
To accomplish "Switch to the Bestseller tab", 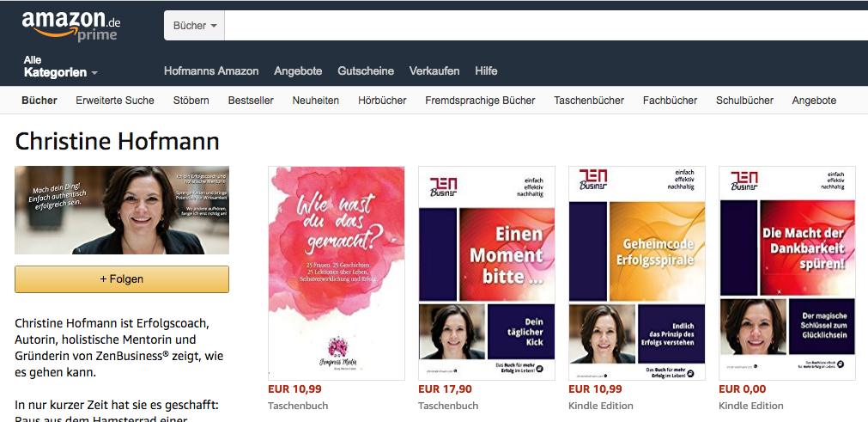I will [x=251, y=101].
